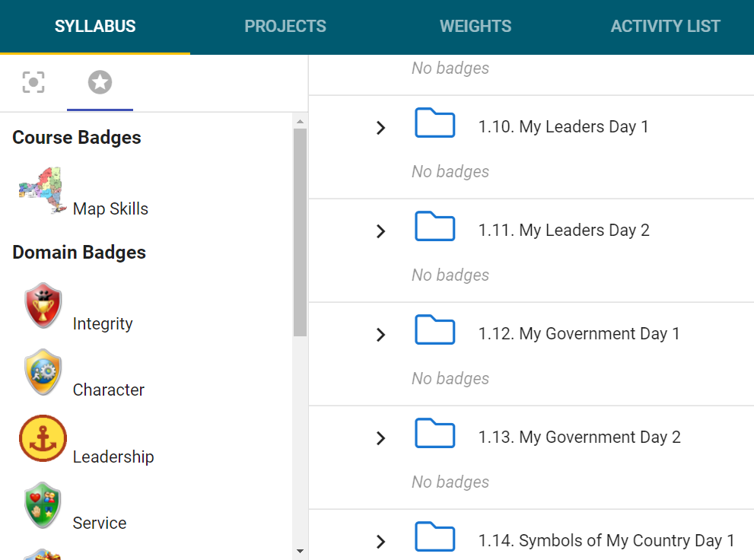754x560 pixels.
Task: Click the Map Skills badge image
Action: point(43,190)
